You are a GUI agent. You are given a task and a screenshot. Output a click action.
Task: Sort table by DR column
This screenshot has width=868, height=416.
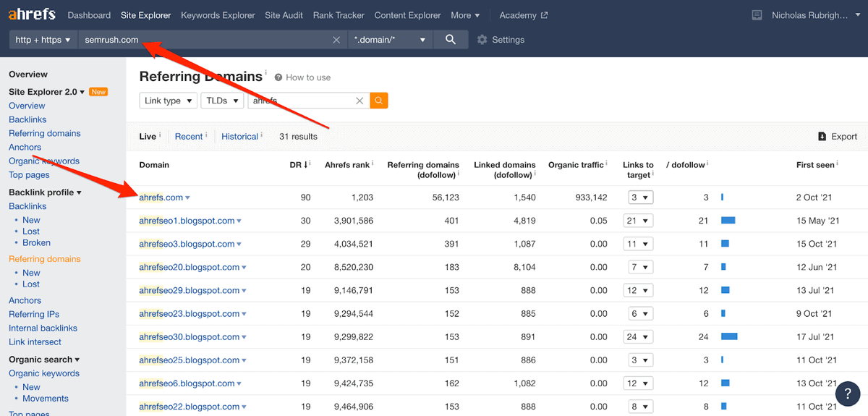[298, 165]
